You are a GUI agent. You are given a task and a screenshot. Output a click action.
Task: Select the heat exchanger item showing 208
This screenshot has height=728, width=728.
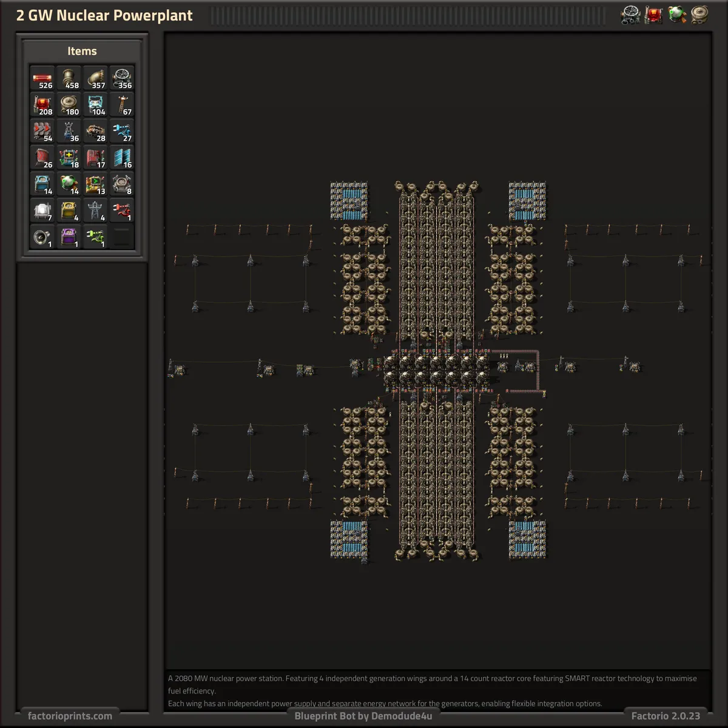(x=42, y=104)
